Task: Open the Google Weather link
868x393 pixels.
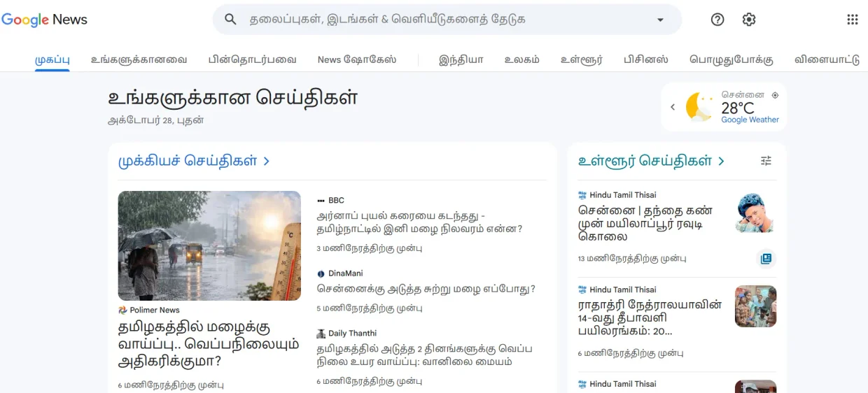Action: coord(750,120)
